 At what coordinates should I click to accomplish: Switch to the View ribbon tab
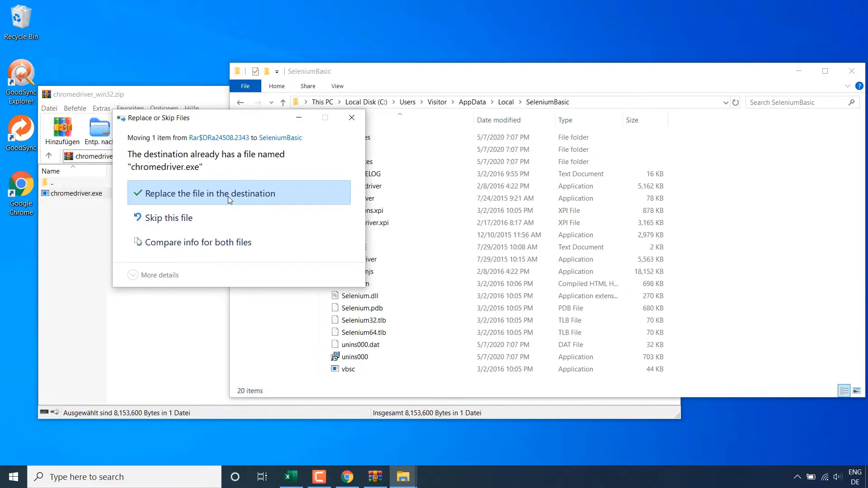tap(337, 86)
